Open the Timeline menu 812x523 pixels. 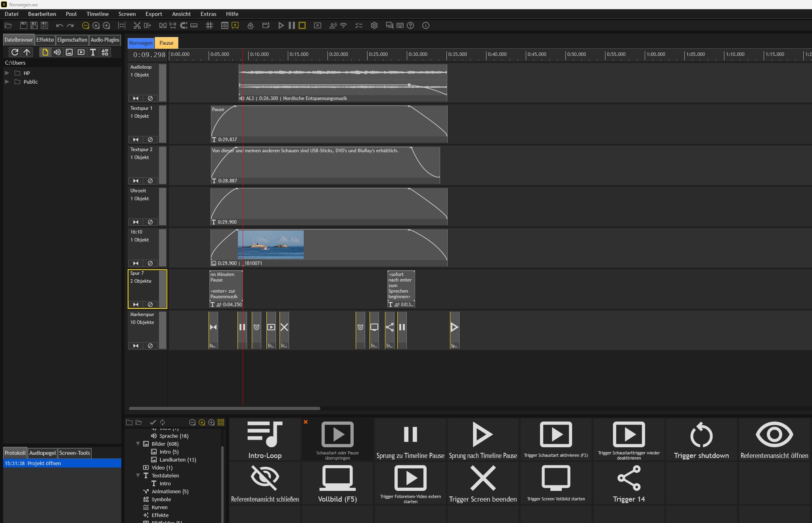(x=98, y=14)
